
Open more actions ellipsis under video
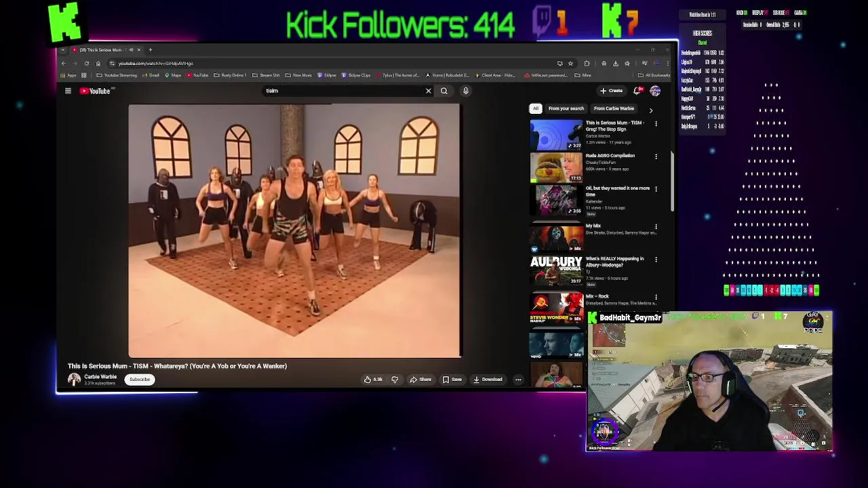click(x=518, y=380)
